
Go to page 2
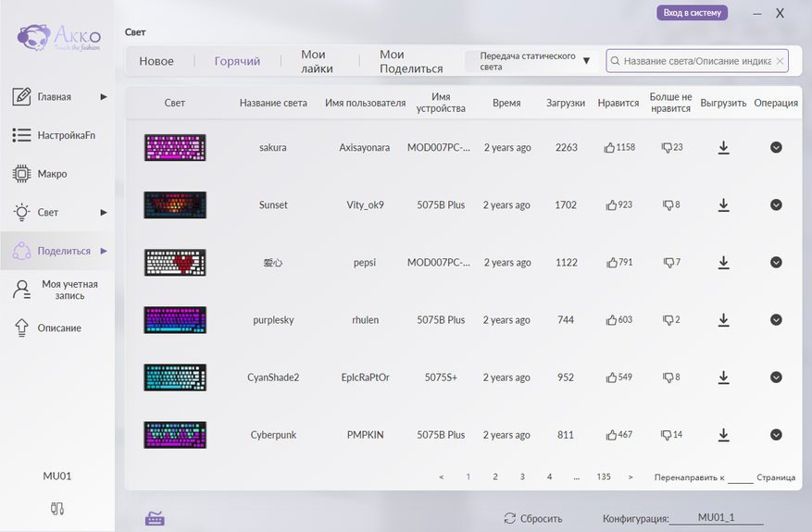point(495,476)
